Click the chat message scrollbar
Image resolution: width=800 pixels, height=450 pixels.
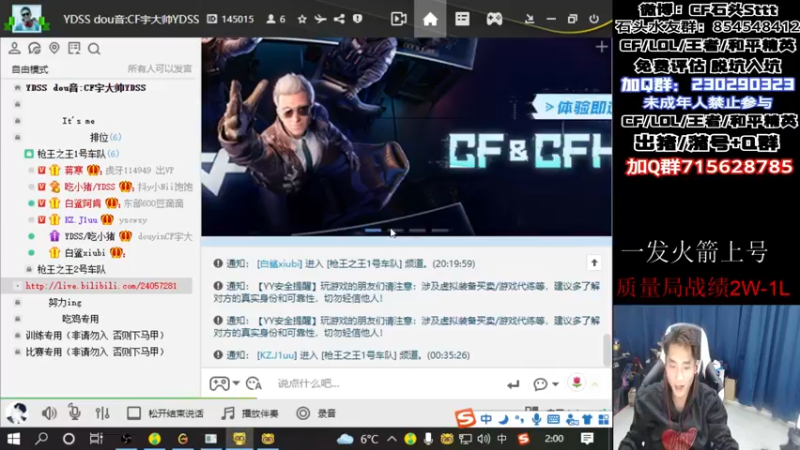[607, 349]
